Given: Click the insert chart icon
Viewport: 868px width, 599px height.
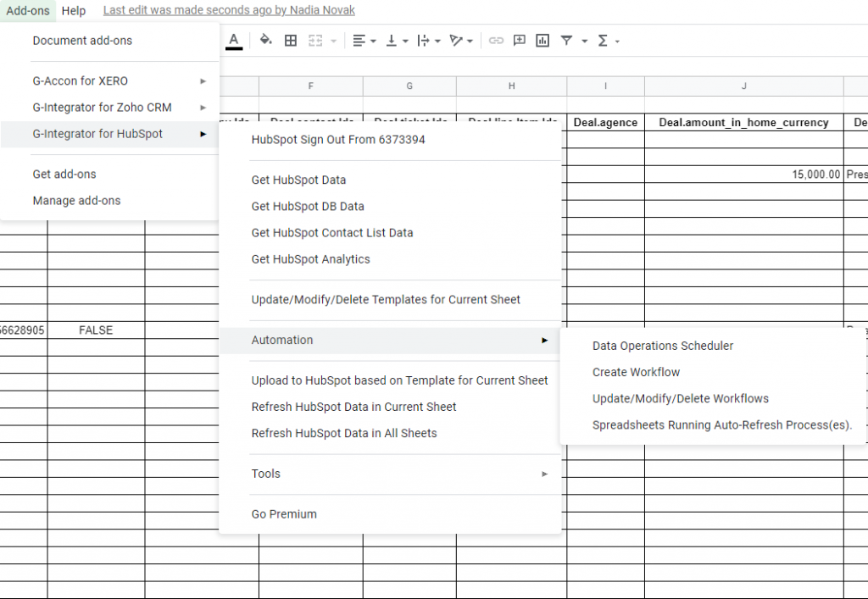Looking at the screenshot, I should [x=542, y=41].
